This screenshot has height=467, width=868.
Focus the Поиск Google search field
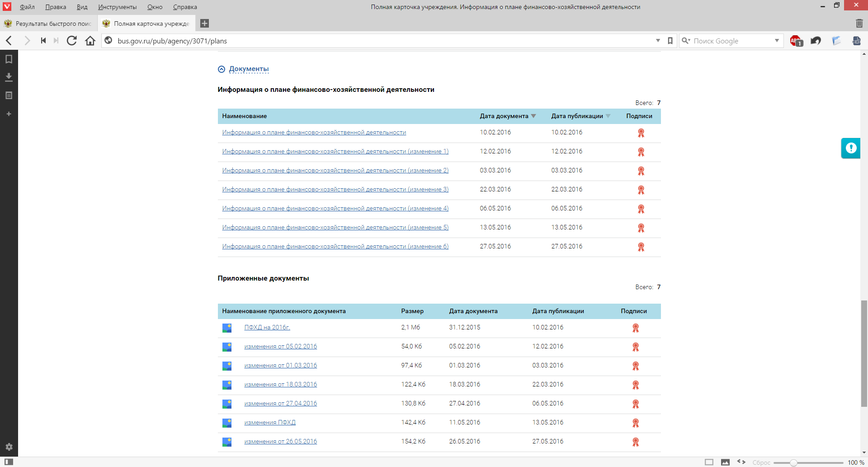click(x=732, y=41)
